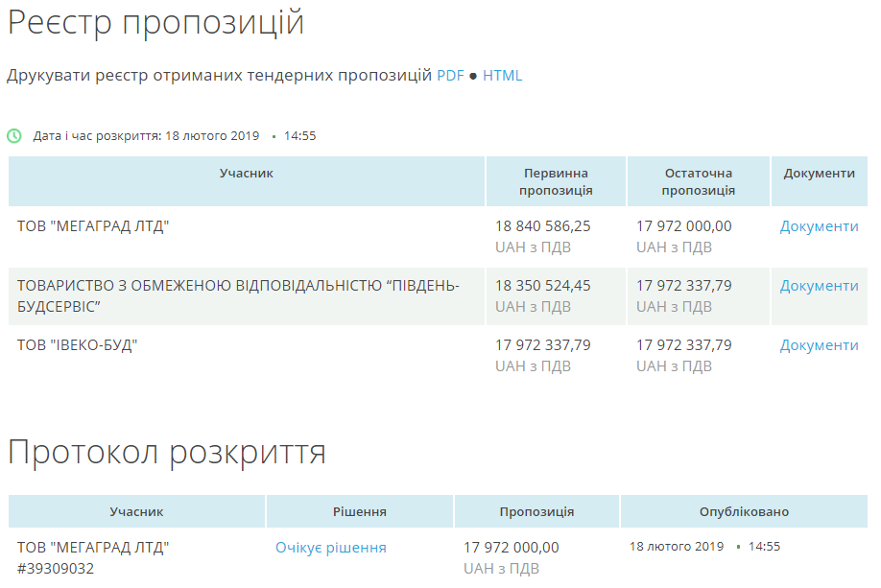
Task: Click the clock icon beside disclosure date
Action: [14, 136]
